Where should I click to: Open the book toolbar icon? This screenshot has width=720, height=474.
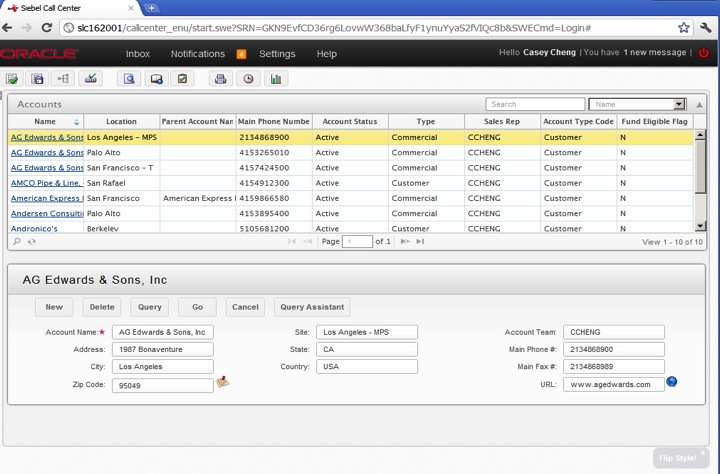click(156, 79)
